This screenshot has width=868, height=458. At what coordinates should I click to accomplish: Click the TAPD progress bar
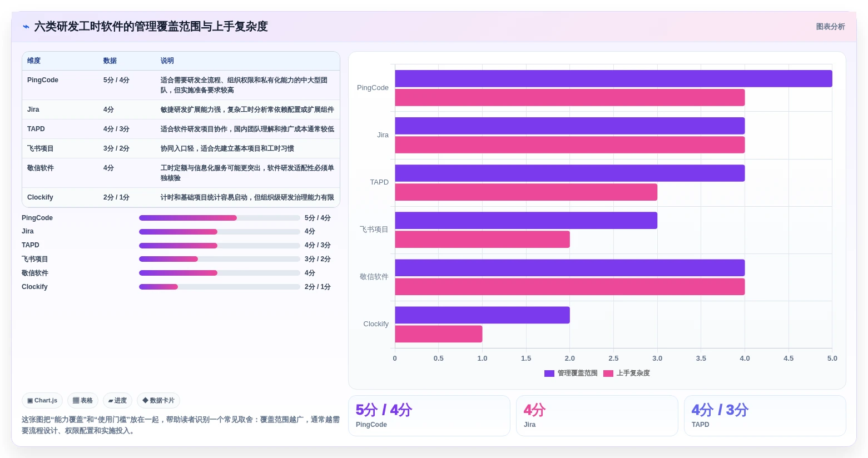220,246
